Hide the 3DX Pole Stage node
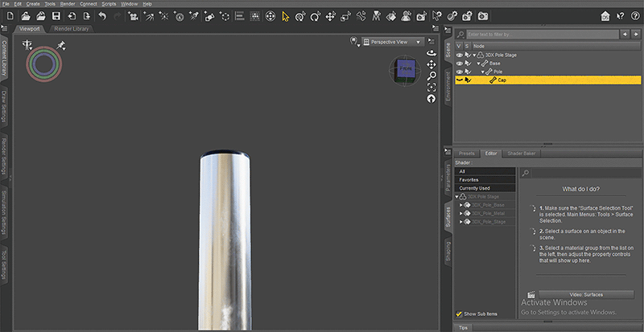Viewport: 644px width, 332px height. [x=459, y=55]
